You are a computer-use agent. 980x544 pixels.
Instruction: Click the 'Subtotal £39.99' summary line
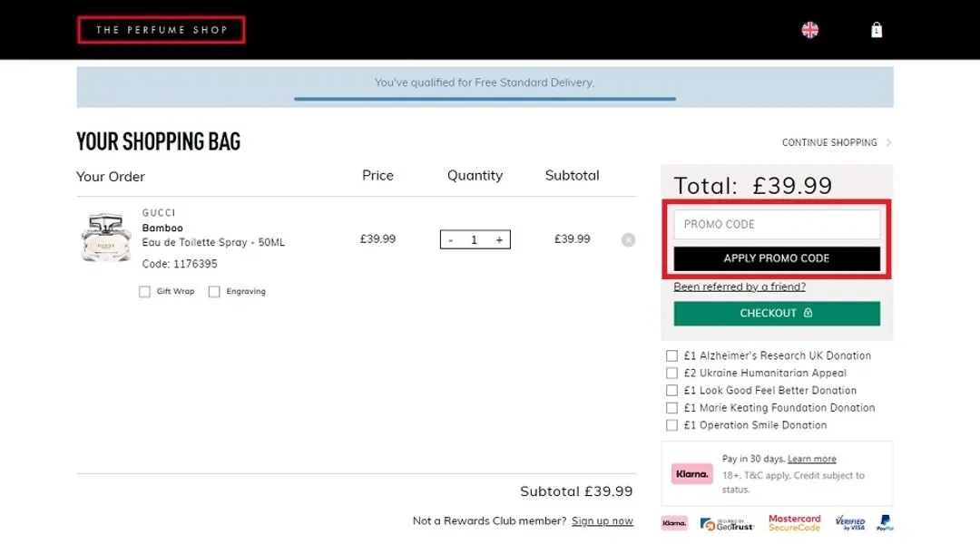(x=576, y=491)
